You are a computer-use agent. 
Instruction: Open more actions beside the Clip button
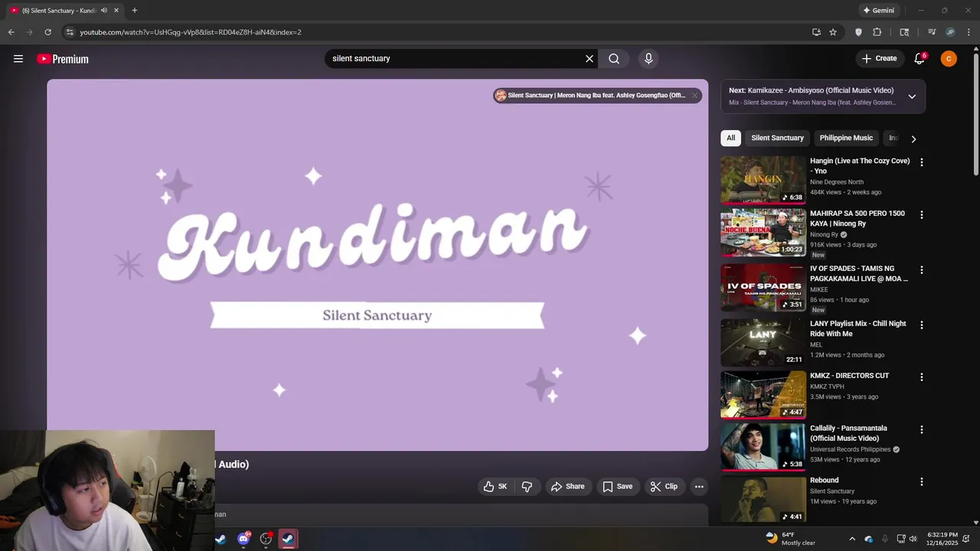[699, 487]
